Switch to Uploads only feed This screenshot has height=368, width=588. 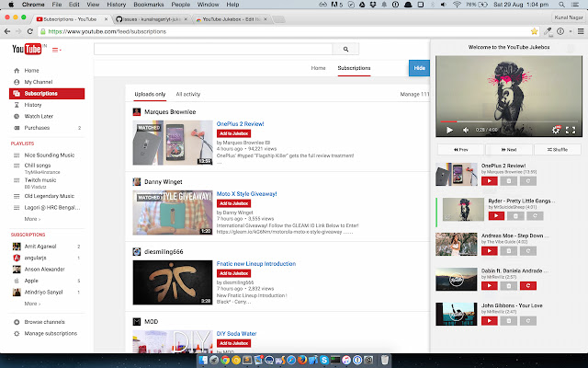150,94
